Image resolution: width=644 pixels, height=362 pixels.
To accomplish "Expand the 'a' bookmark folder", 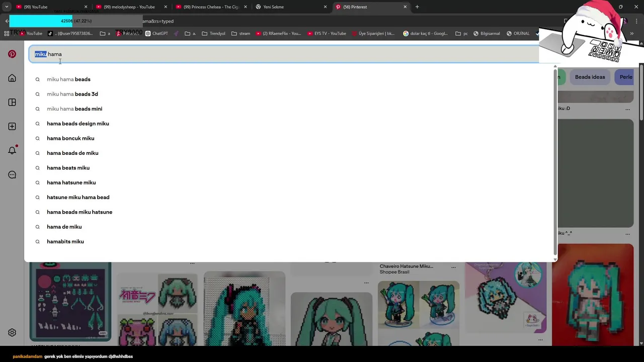I will 105,33.
